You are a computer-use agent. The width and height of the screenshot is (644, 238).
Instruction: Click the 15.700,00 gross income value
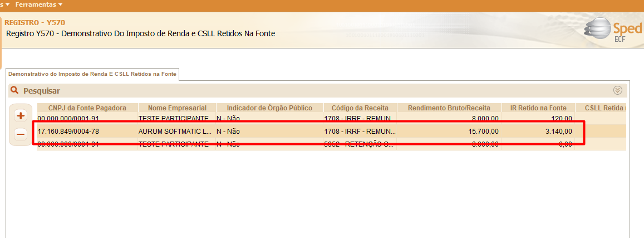[482, 132]
